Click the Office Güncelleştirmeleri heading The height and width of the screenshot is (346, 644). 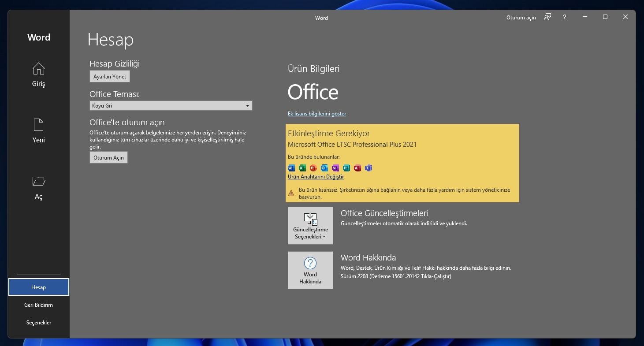tap(384, 213)
